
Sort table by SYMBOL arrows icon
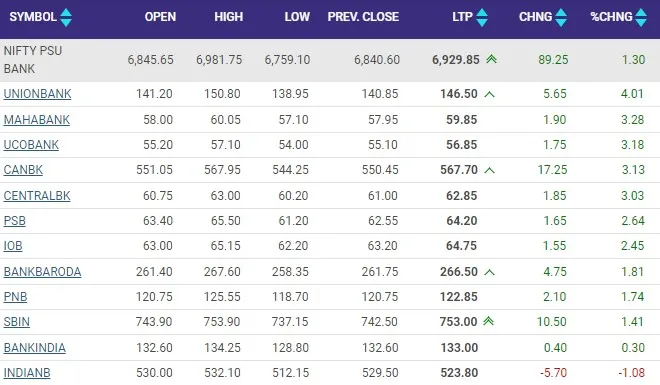pyautogui.click(x=66, y=18)
